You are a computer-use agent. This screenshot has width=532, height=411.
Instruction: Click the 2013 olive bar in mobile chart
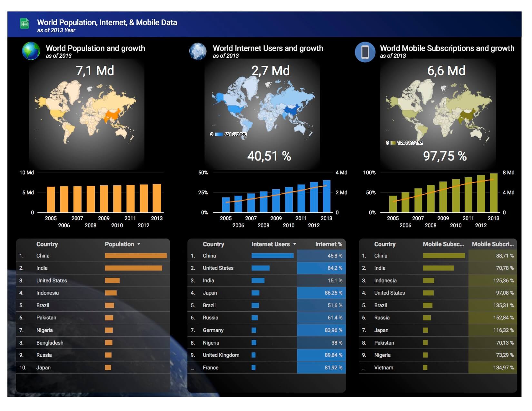coord(494,193)
